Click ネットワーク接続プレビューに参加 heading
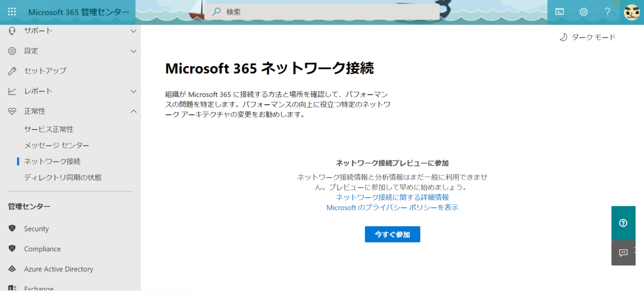 click(x=392, y=163)
